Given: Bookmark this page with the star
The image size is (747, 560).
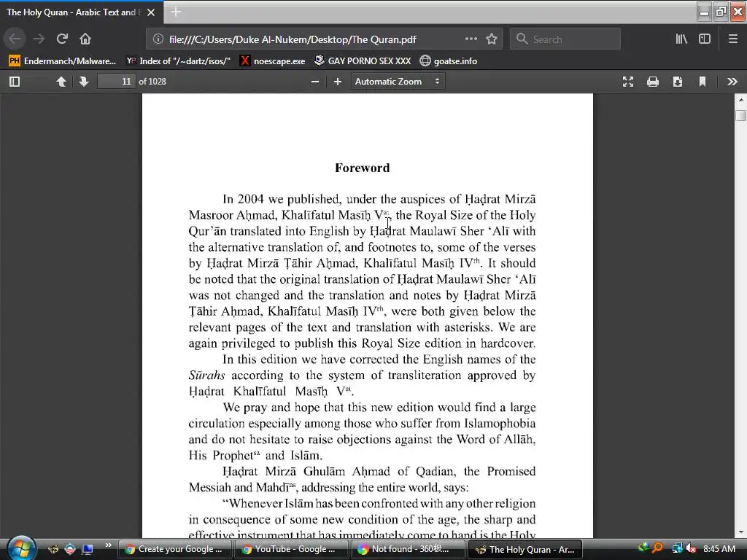Looking at the screenshot, I should pyautogui.click(x=492, y=39).
